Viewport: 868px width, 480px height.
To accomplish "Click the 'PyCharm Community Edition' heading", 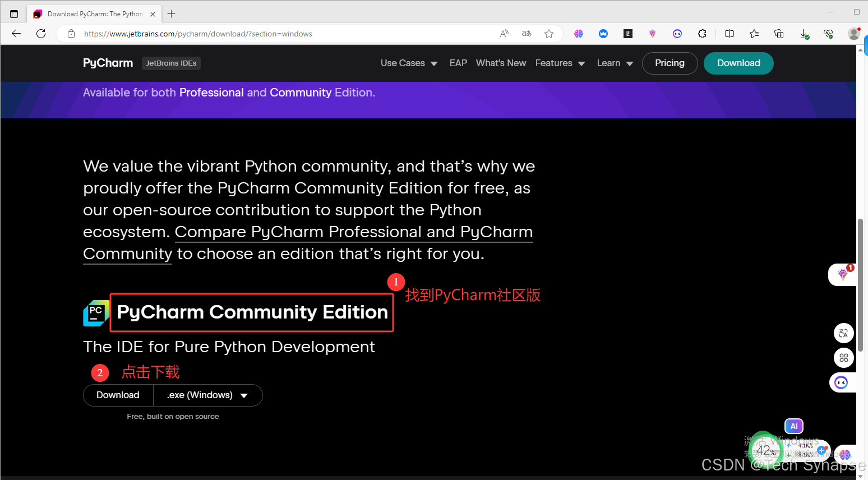I will click(252, 312).
